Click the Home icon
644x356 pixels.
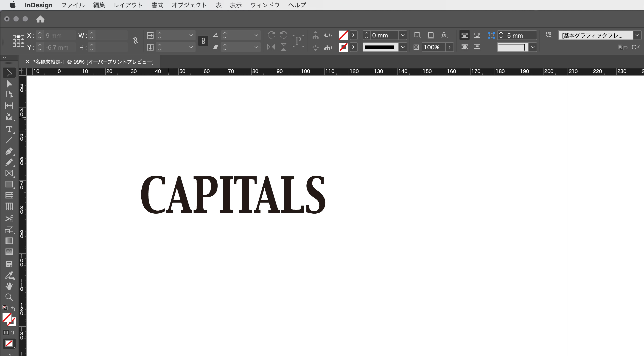click(x=40, y=19)
